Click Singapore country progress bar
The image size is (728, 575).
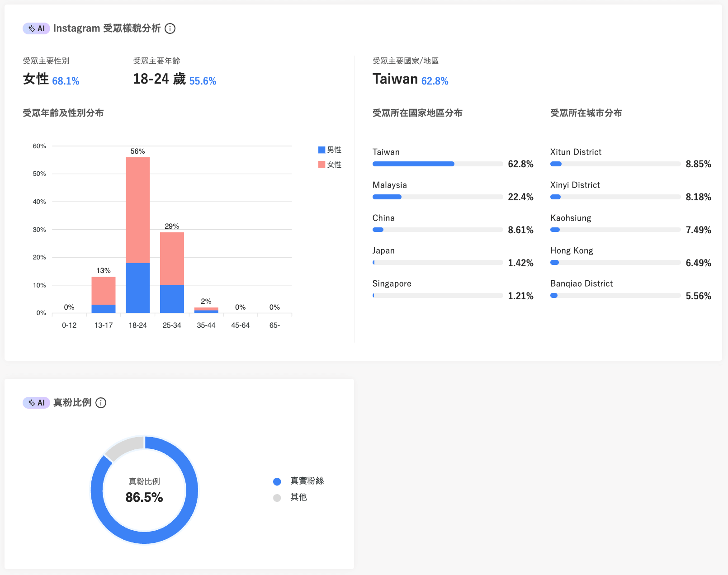point(438,296)
